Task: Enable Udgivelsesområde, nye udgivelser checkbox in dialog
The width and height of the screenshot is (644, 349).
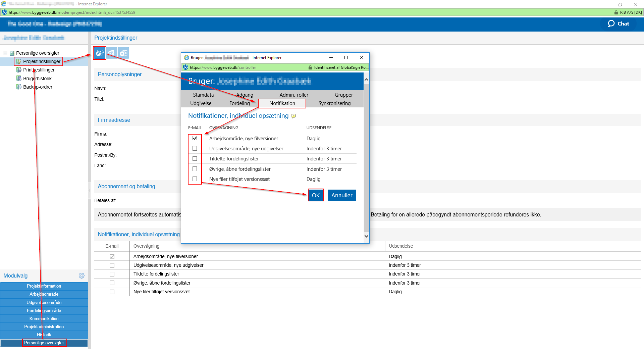Action: pos(195,148)
